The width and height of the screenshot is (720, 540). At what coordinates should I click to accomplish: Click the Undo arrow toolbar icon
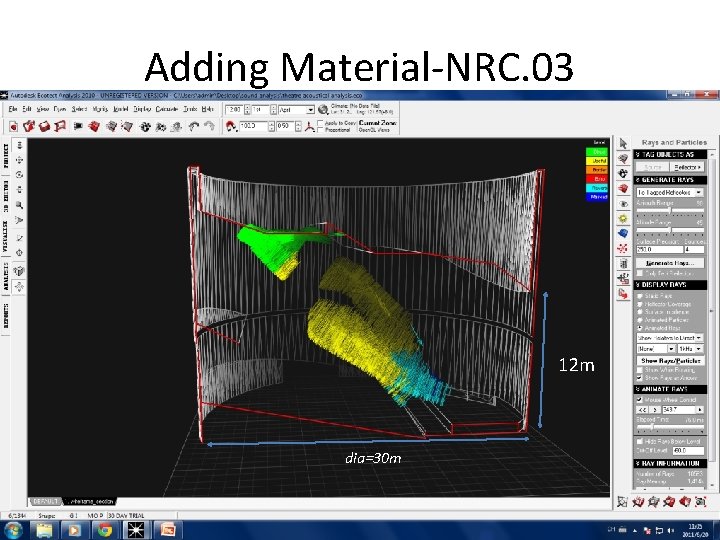(194, 126)
